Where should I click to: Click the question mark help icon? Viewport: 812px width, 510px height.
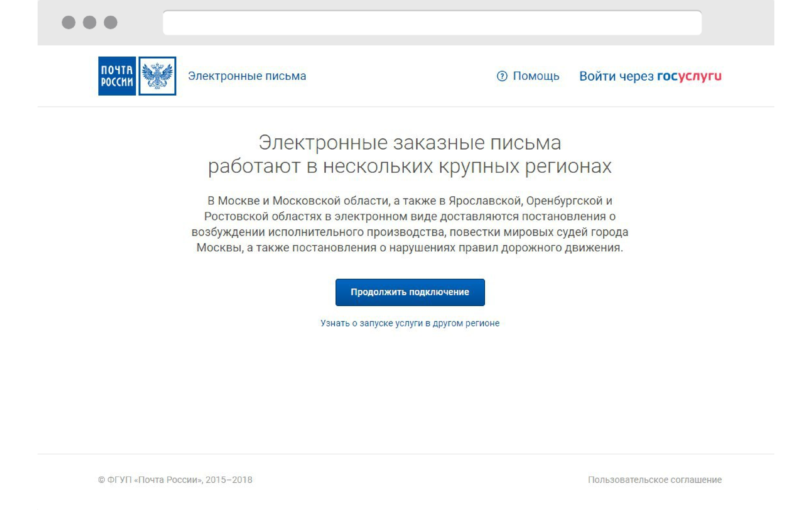pos(502,76)
